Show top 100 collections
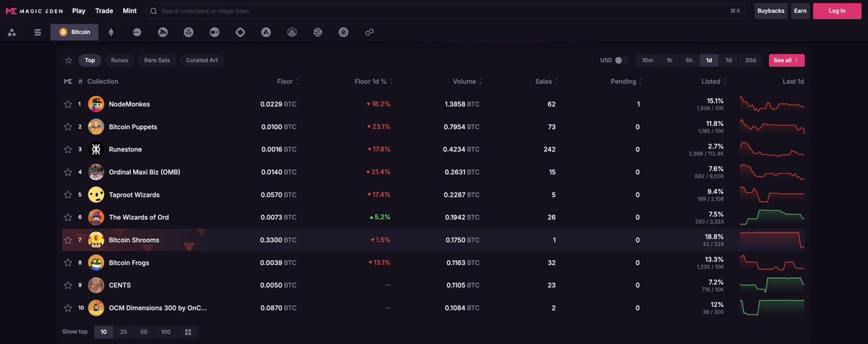868x344 pixels. coord(166,332)
